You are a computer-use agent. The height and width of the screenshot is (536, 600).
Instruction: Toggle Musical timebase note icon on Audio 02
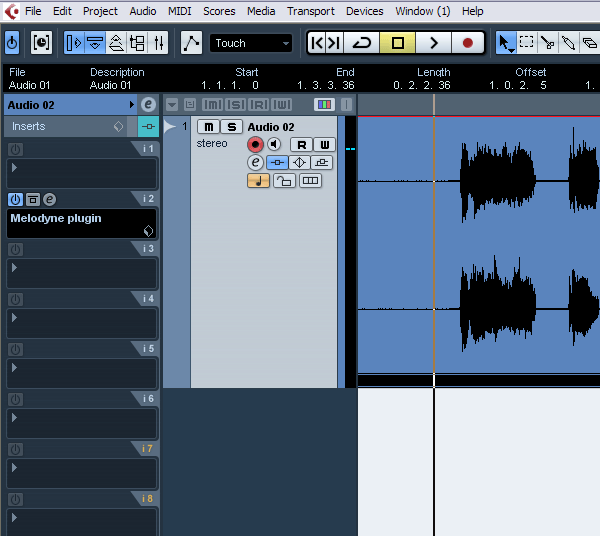(x=257, y=181)
